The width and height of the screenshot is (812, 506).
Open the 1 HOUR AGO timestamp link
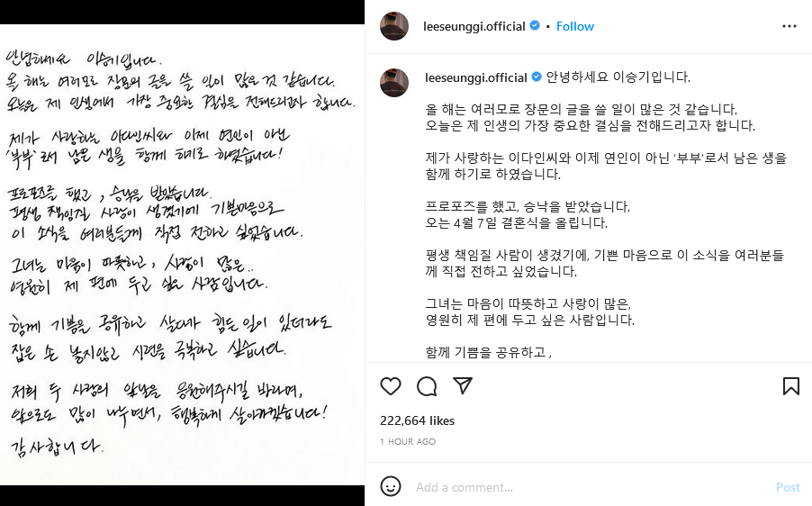408,442
